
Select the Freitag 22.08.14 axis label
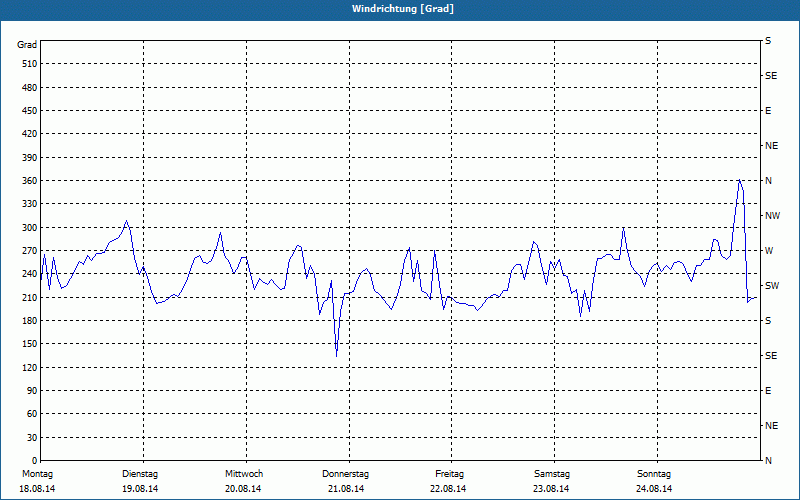pos(448,481)
